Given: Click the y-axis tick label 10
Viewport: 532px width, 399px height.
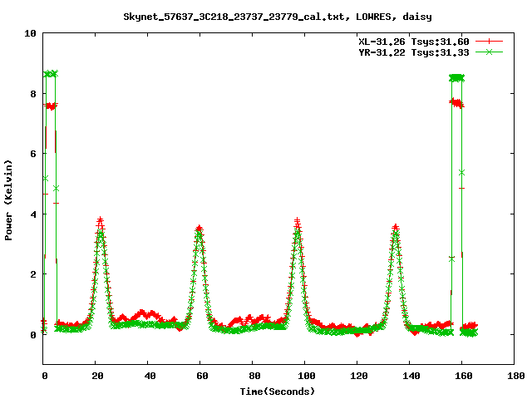Looking at the screenshot, I should (x=30, y=33).
